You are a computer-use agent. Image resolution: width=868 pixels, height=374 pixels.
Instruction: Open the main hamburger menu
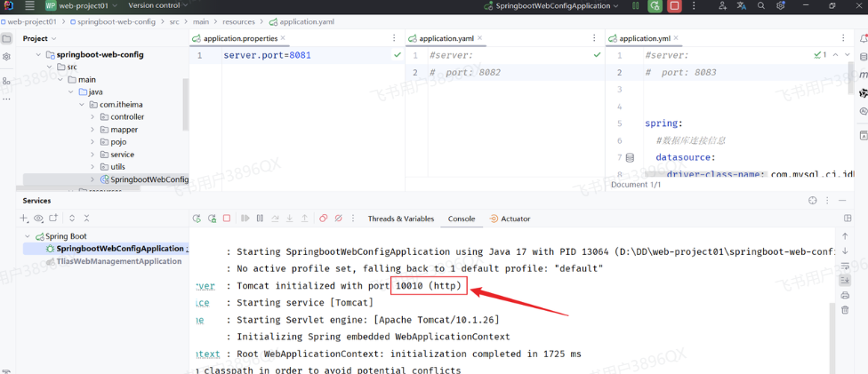30,5
